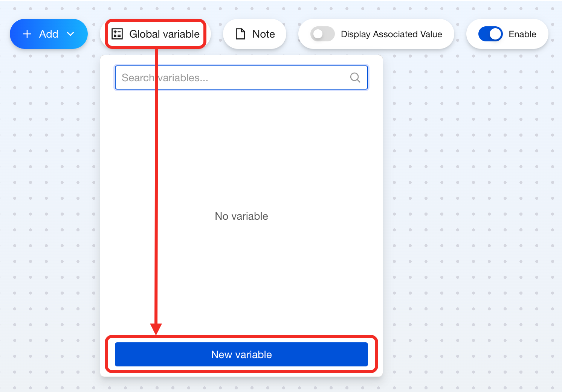Click the magnifying glass search icon
562x392 pixels.
(x=355, y=78)
